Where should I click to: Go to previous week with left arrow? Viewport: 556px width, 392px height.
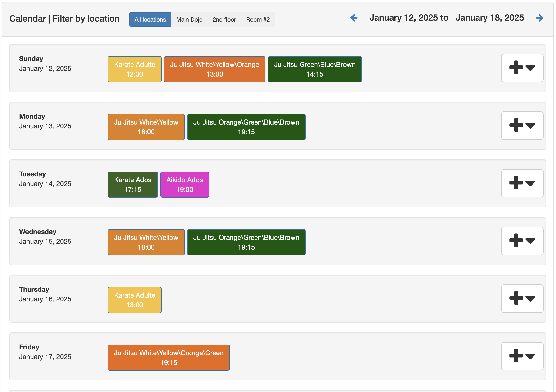tap(354, 18)
